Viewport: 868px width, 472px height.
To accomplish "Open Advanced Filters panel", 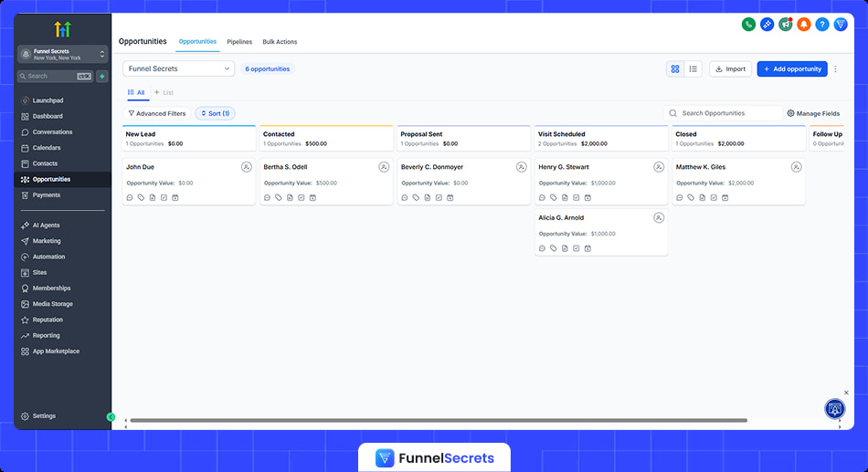I will click(156, 113).
